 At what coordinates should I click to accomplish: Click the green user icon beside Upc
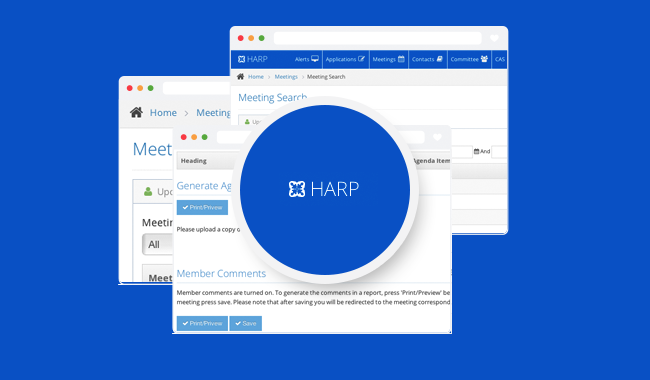click(x=148, y=191)
